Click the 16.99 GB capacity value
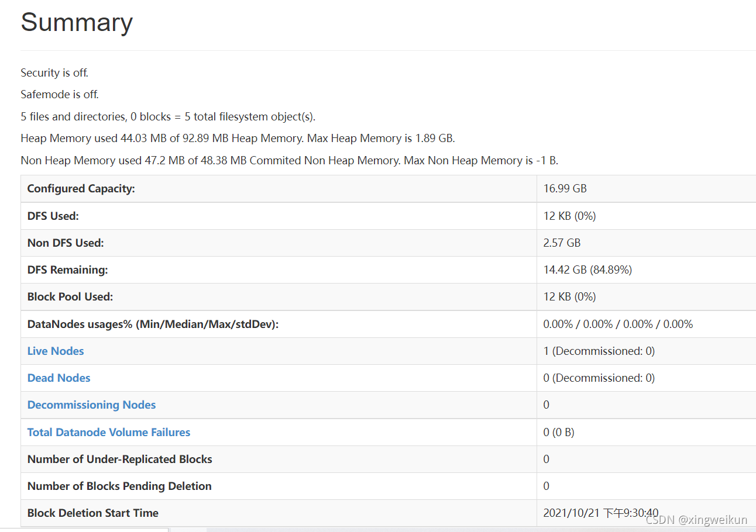 [565, 189]
